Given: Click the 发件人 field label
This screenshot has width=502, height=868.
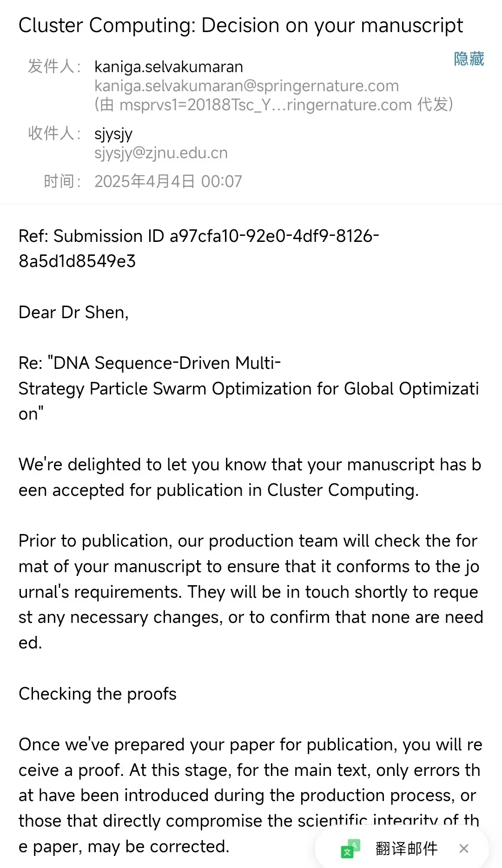Looking at the screenshot, I should coord(54,67).
